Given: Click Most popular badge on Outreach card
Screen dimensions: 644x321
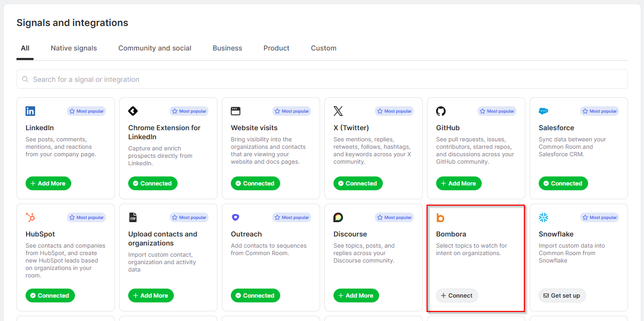Looking at the screenshot, I should click(x=291, y=217).
